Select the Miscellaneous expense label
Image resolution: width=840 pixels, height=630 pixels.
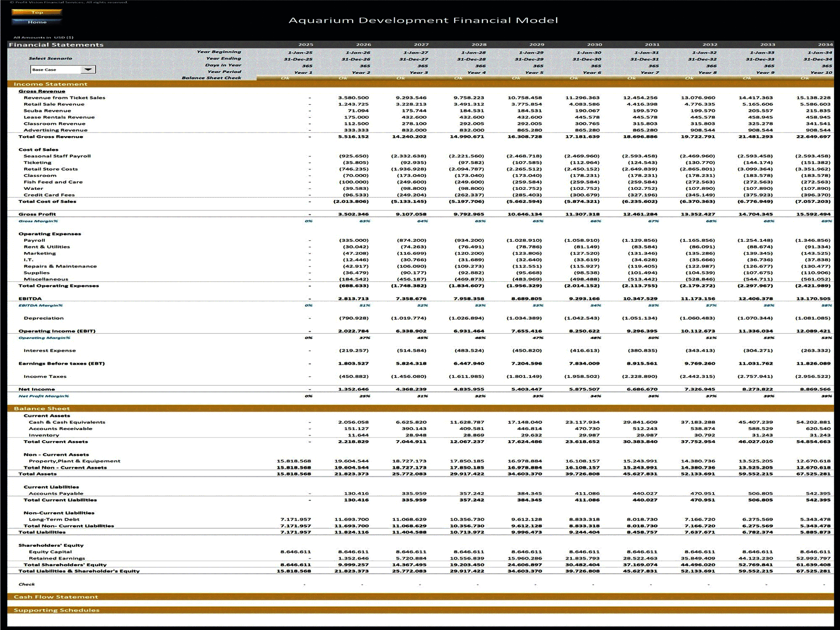(x=46, y=279)
